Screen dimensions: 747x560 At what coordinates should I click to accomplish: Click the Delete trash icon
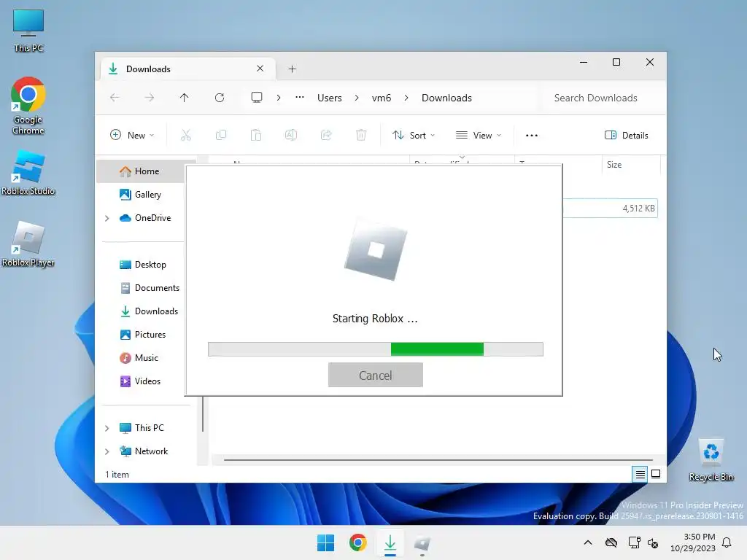click(x=361, y=135)
